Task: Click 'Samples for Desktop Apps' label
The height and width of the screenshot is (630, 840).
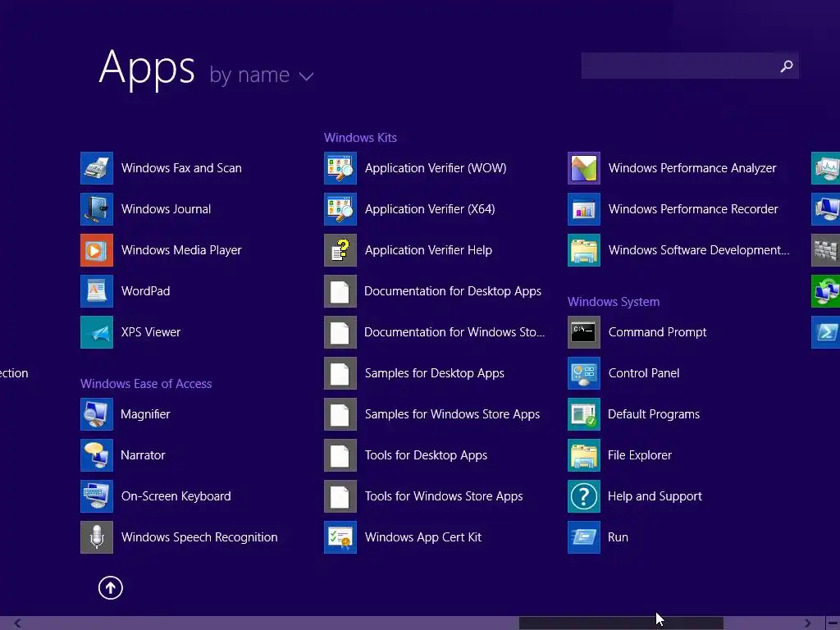Action: (435, 373)
